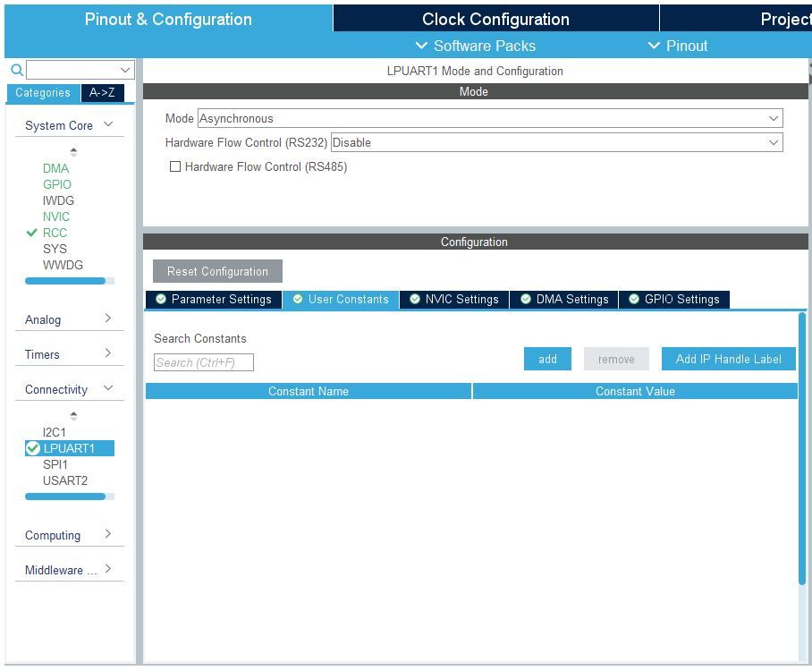
Task: Click the remove constant button
Action: pyautogui.click(x=616, y=359)
